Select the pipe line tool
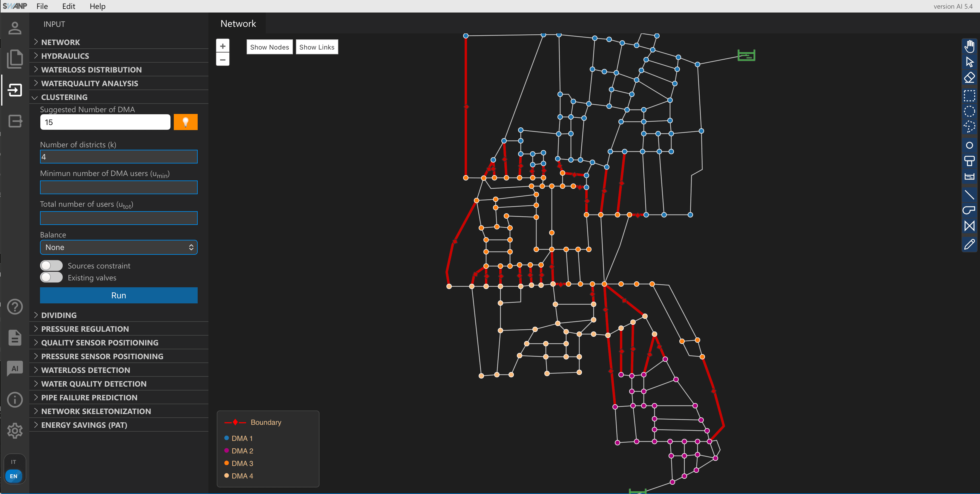The width and height of the screenshot is (980, 494). tap(969, 194)
